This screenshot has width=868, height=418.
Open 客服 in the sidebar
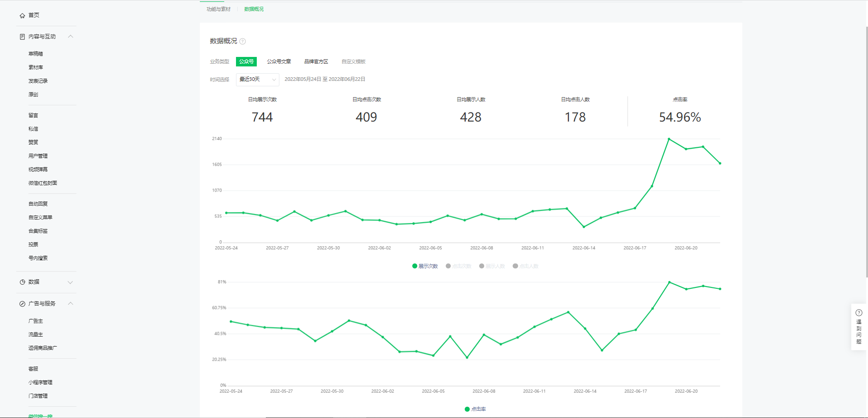pyautogui.click(x=33, y=369)
